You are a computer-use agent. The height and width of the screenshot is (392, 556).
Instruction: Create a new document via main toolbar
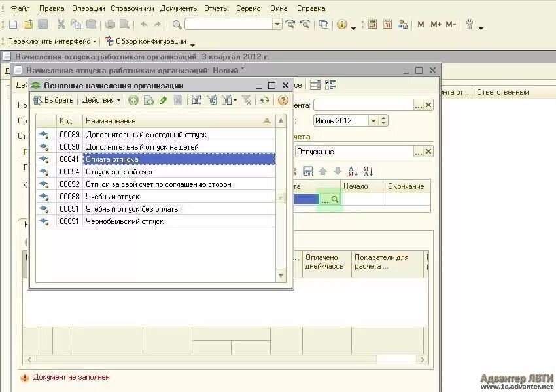pyautogui.click(x=13, y=24)
